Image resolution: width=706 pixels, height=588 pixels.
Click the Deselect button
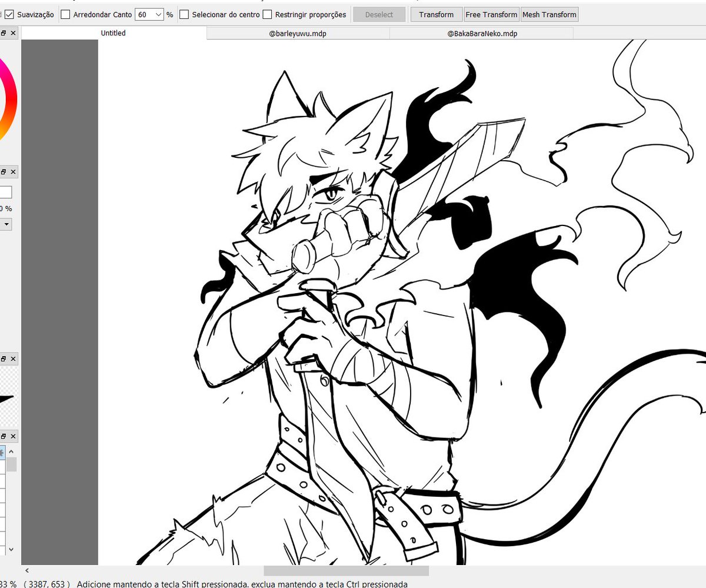(x=379, y=14)
